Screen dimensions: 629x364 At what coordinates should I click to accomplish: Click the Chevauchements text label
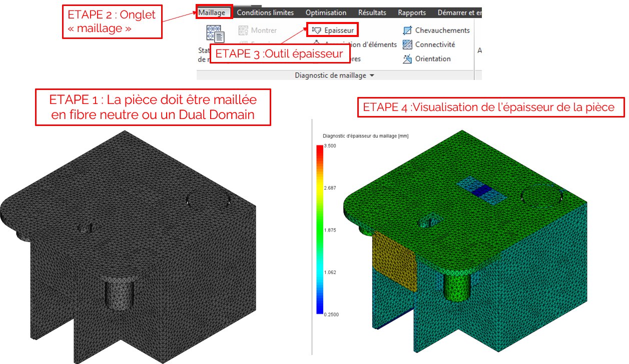[x=442, y=30]
